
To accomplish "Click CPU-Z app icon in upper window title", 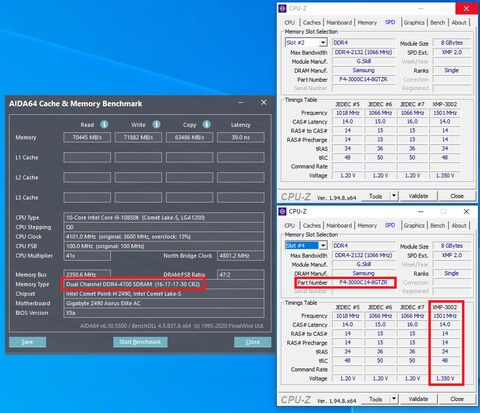I will click(282, 9).
